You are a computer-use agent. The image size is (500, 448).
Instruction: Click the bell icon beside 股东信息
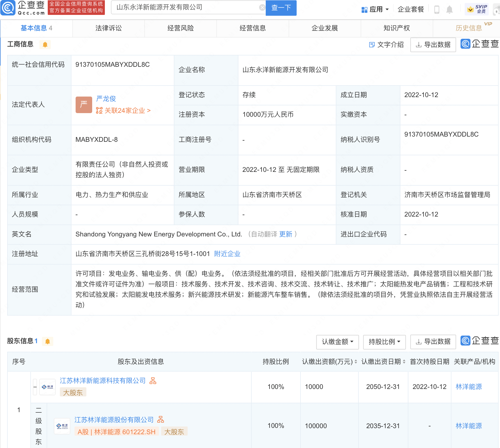click(47, 341)
